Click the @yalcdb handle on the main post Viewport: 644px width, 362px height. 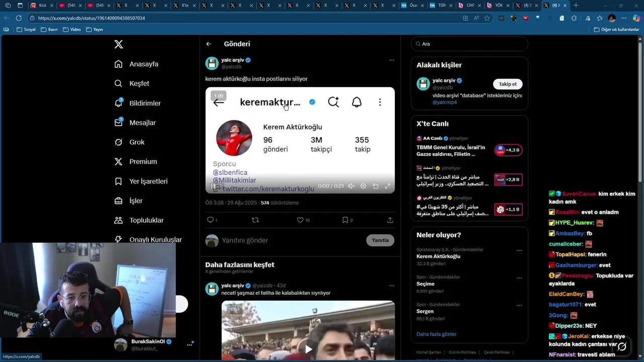pyautogui.click(x=231, y=67)
